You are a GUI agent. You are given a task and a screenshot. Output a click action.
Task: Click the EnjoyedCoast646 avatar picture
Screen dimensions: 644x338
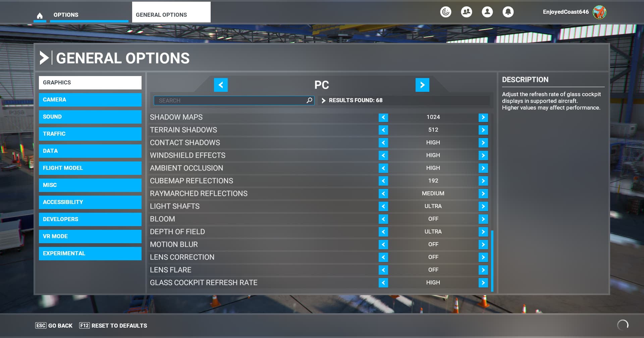[x=599, y=12]
